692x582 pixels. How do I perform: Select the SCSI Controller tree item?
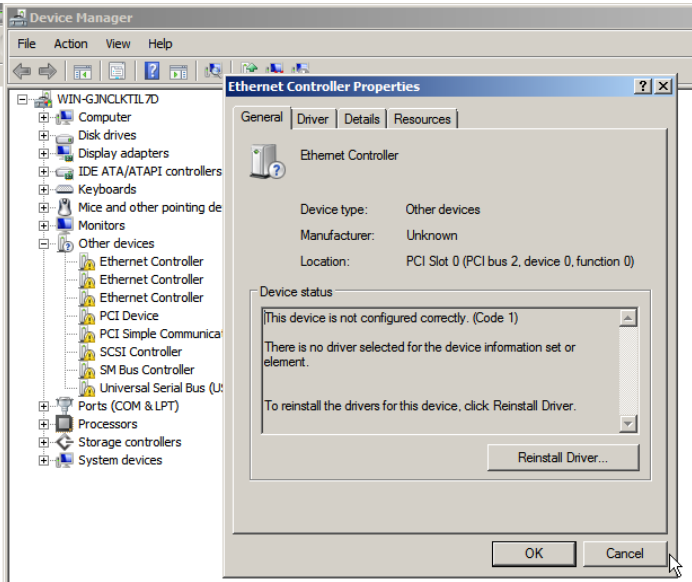tap(140, 352)
